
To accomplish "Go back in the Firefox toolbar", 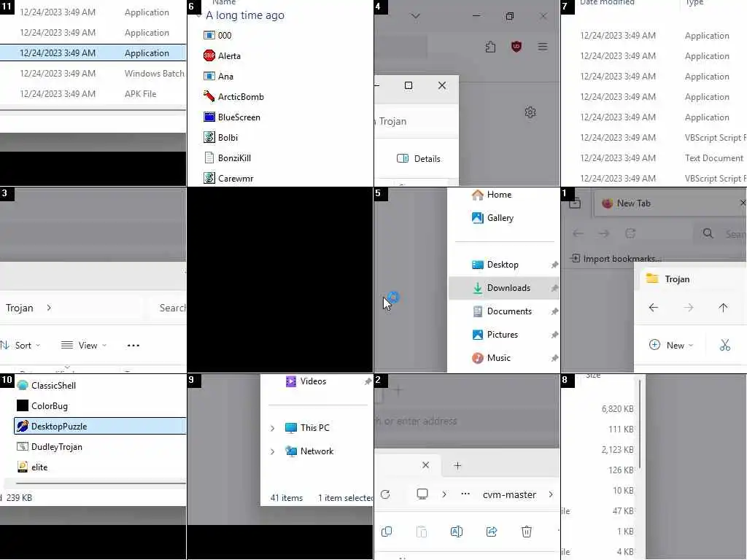I will pos(578,233).
